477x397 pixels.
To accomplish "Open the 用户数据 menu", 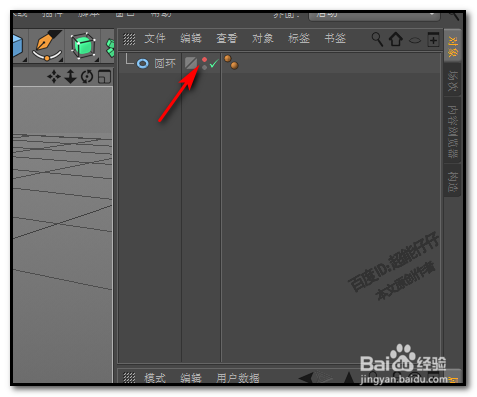I will point(238,378).
